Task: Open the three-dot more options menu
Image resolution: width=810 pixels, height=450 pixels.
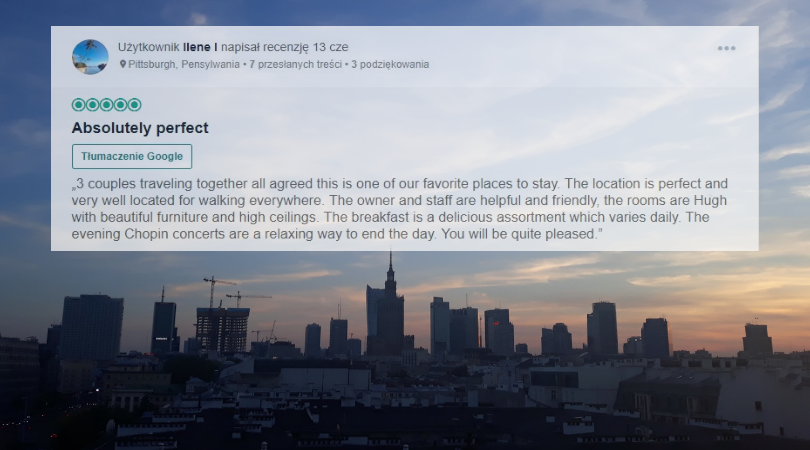Action: (x=726, y=48)
